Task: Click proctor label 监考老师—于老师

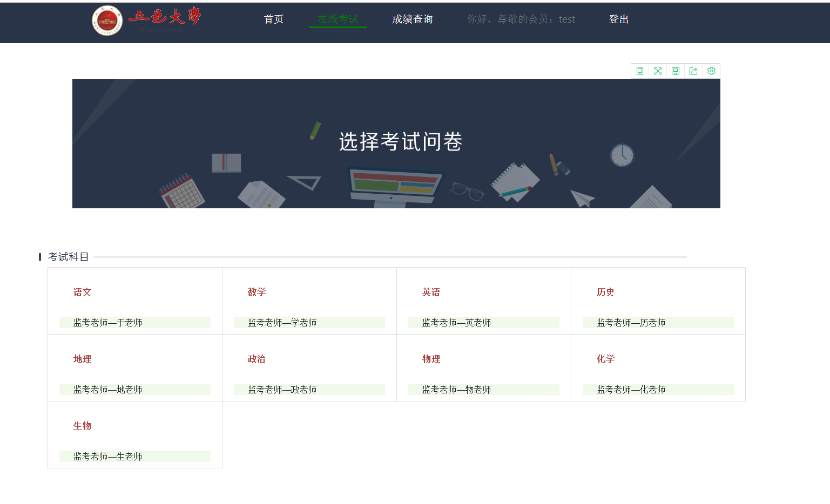Action: tap(108, 323)
